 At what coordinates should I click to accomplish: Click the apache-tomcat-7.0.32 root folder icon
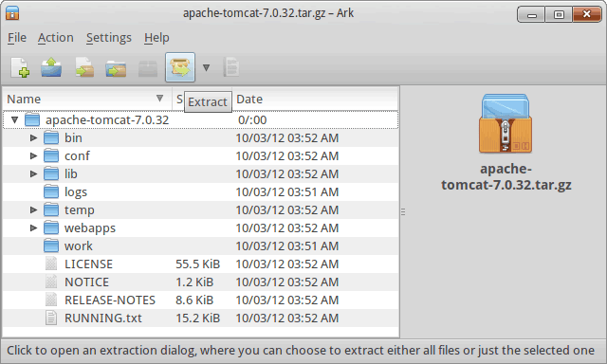tap(32, 119)
